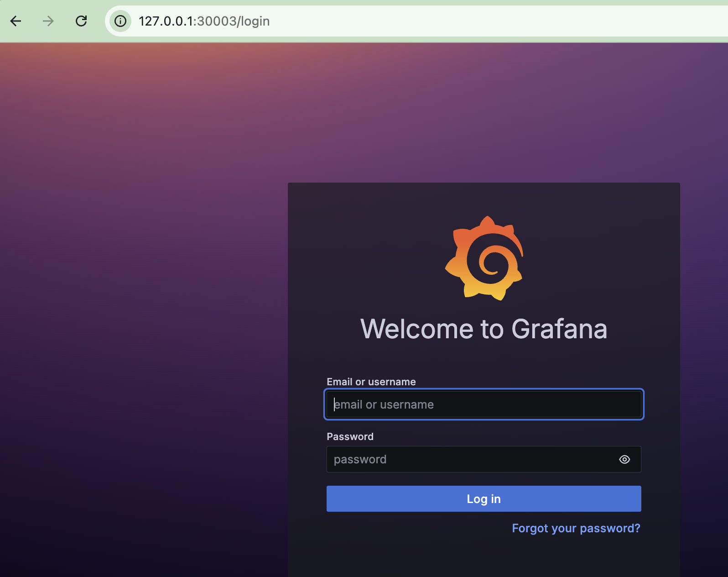
Task: Submit with the Log in button
Action: 484,499
